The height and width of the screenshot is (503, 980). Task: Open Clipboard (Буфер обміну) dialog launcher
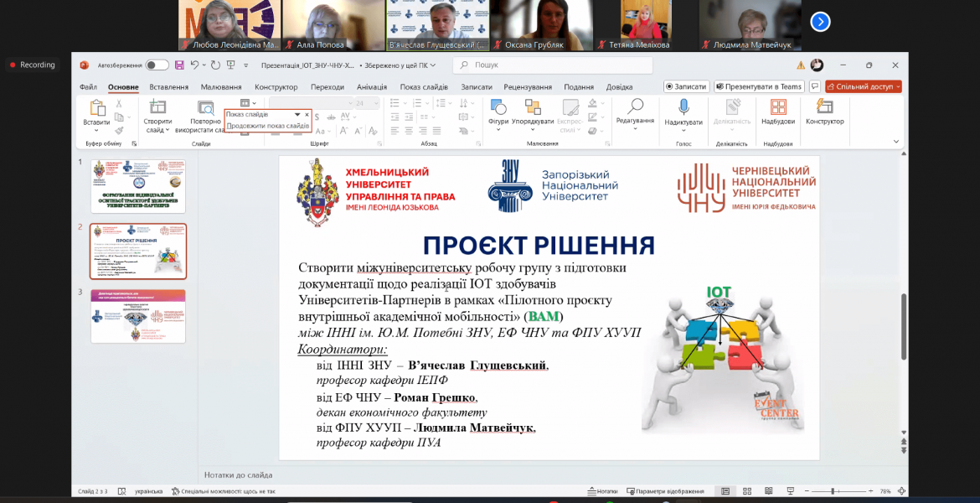point(134,143)
